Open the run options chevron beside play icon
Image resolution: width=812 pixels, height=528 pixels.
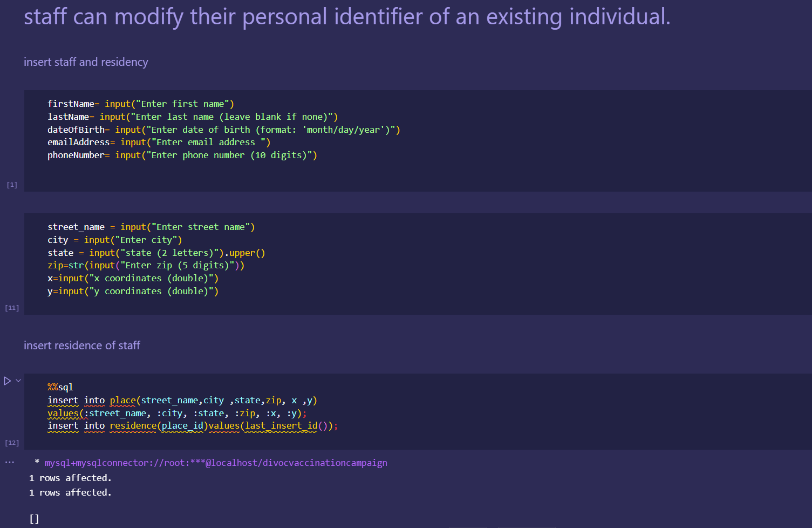pyautogui.click(x=18, y=381)
